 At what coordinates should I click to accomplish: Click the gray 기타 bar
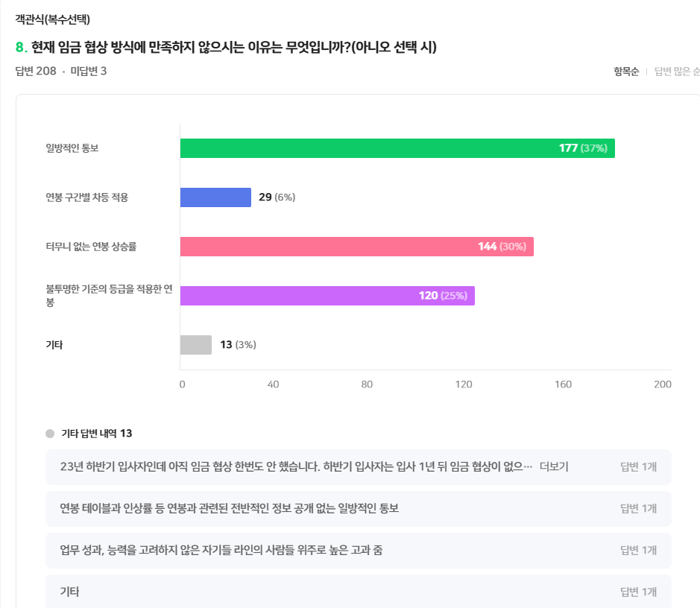(196, 345)
